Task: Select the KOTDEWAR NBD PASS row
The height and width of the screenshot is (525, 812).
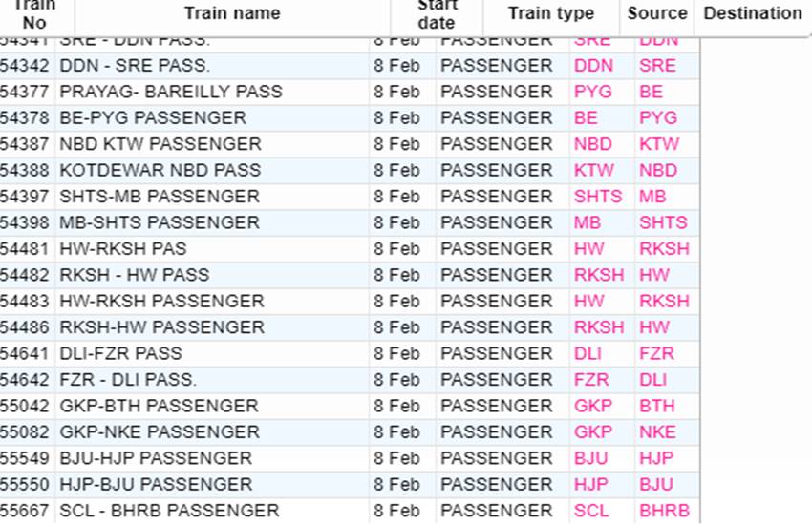Action: (350, 171)
